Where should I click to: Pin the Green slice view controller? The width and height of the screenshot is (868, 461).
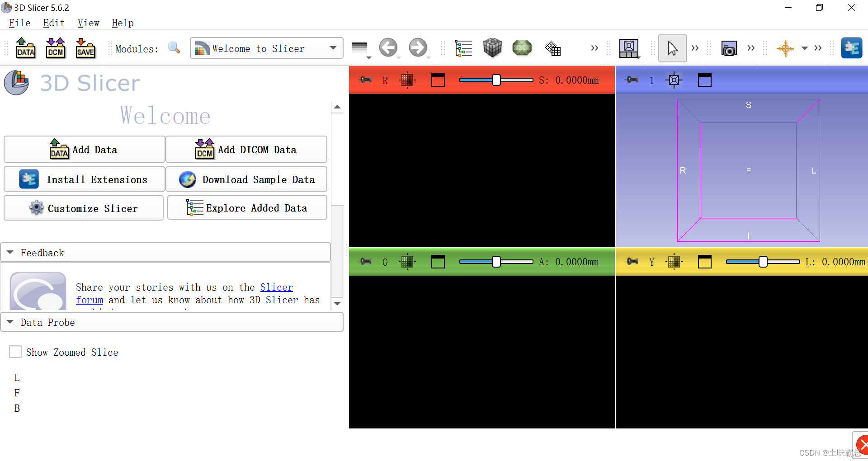[x=365, y=261]
